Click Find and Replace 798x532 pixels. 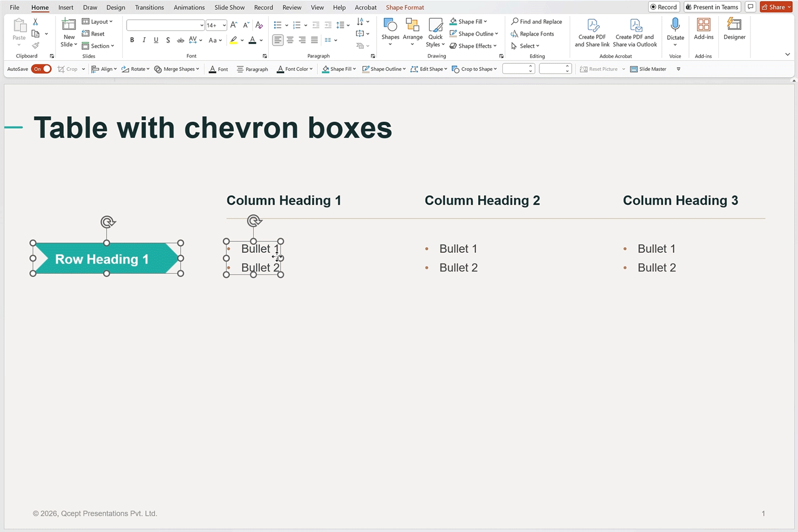536,21
